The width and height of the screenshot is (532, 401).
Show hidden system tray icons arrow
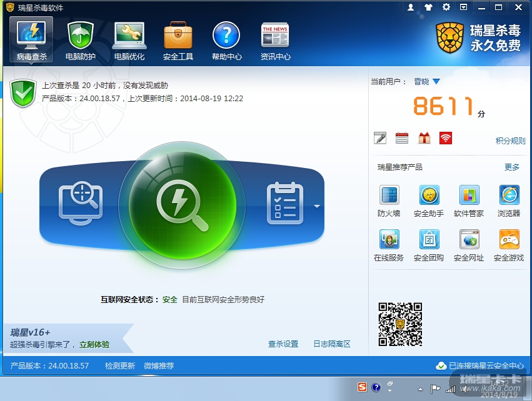pyautogui.click(x=420, y=389)
